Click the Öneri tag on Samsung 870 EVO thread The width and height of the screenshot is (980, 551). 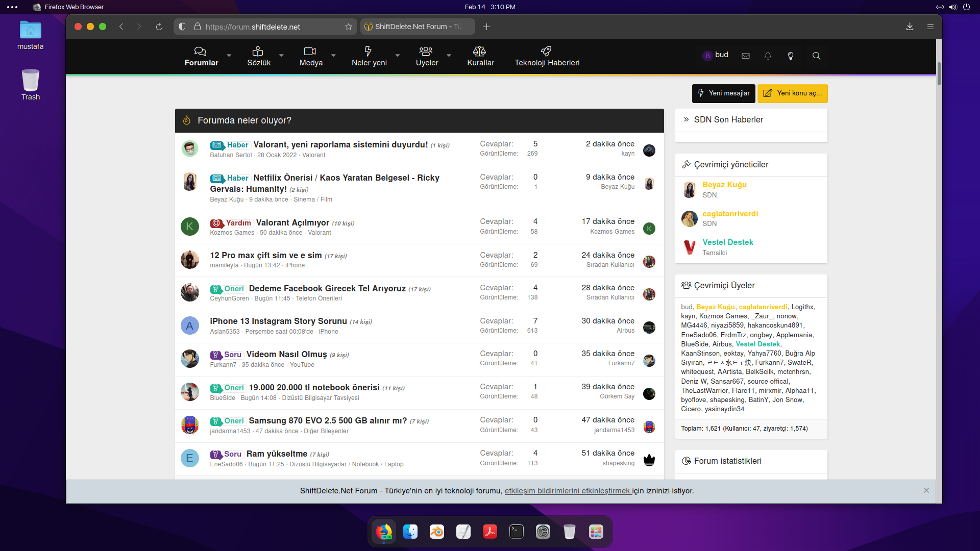228,421
